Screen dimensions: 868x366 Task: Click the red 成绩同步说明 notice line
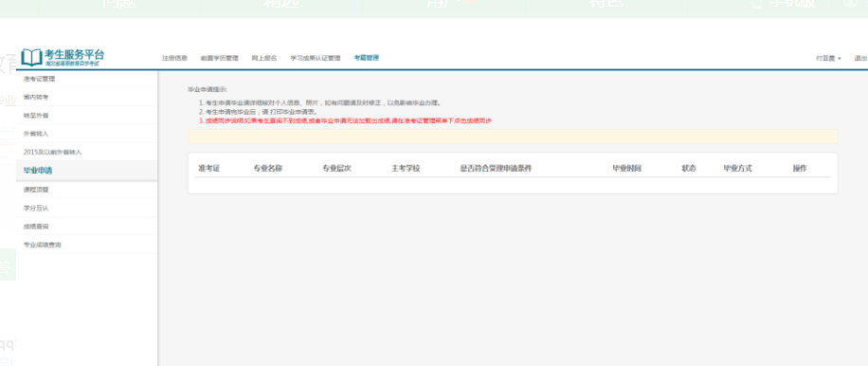click(345, 120)
